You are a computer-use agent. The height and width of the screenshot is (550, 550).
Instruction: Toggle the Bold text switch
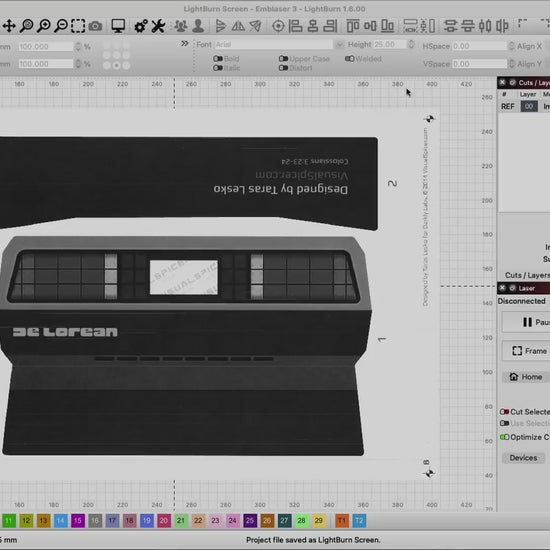pos(218,59)
